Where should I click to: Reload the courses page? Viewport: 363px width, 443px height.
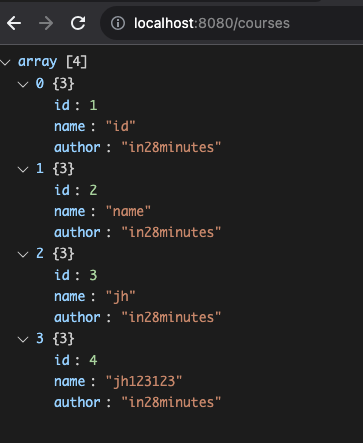tap(78, 23)
